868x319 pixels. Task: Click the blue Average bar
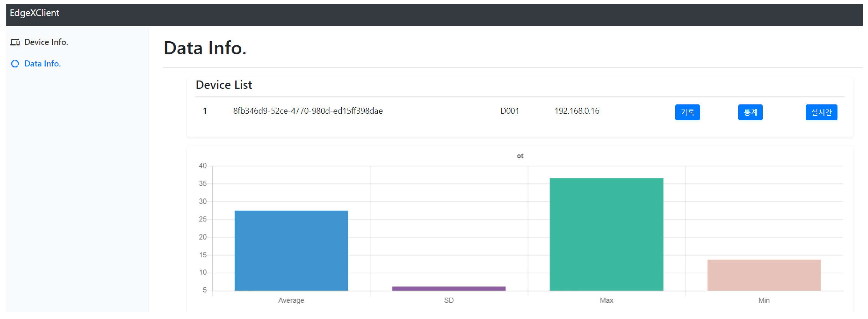291,250
